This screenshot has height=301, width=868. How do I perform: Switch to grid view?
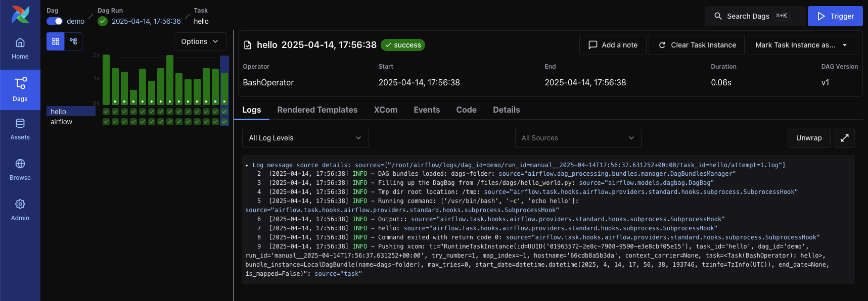click(56, 41)
